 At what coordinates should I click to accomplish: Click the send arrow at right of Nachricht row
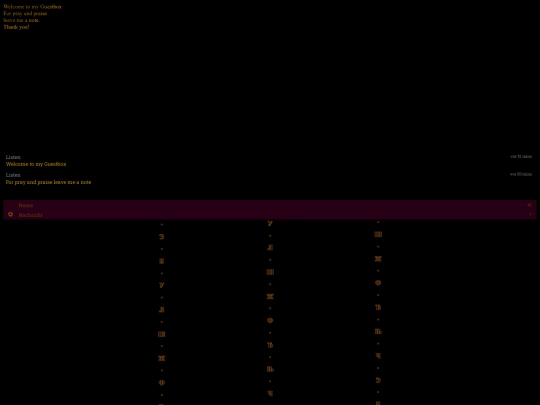click(530, 215)
